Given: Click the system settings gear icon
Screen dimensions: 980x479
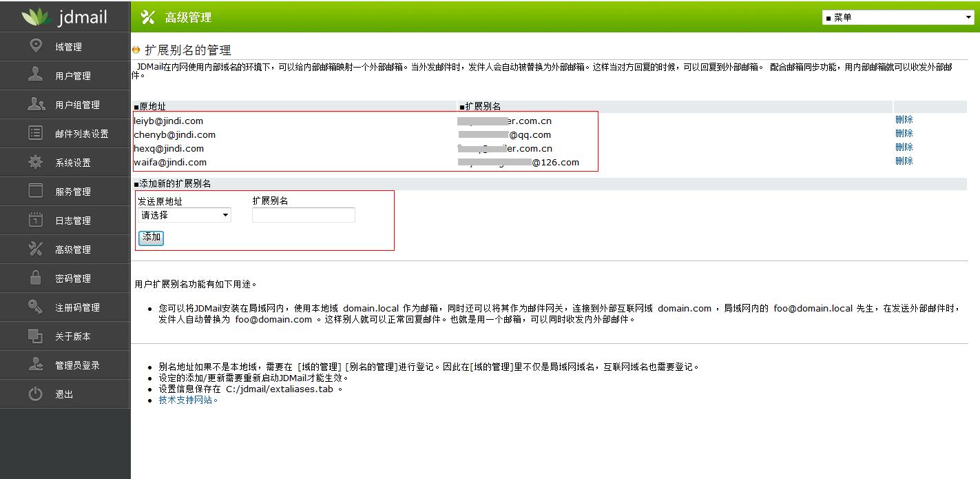Looking at the screenshot, I should (36, 162).
